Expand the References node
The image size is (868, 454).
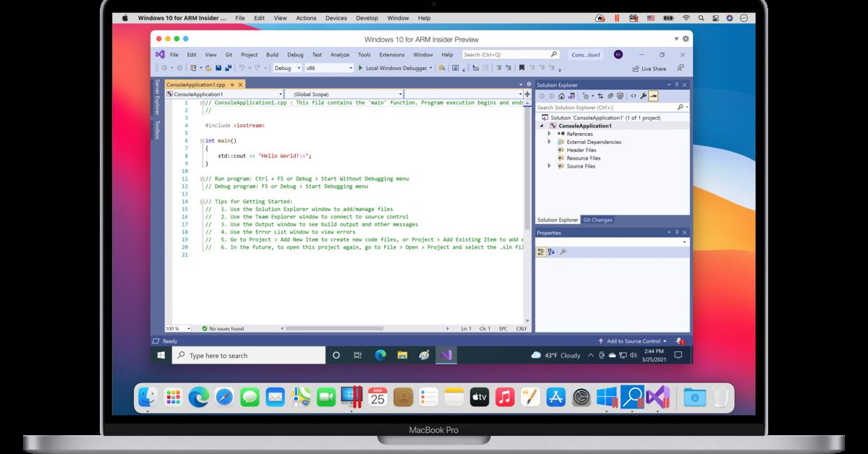click(549, 134)
